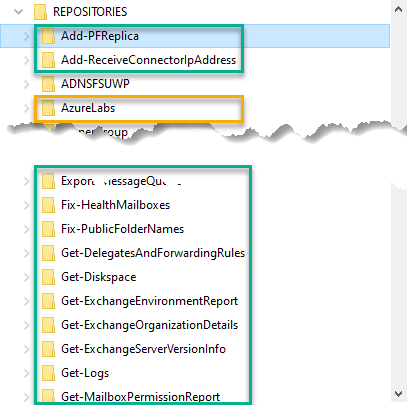Expand the Get-ExchangeEnvironmentReport chevron
407x405 pixels.
(27, 301)
